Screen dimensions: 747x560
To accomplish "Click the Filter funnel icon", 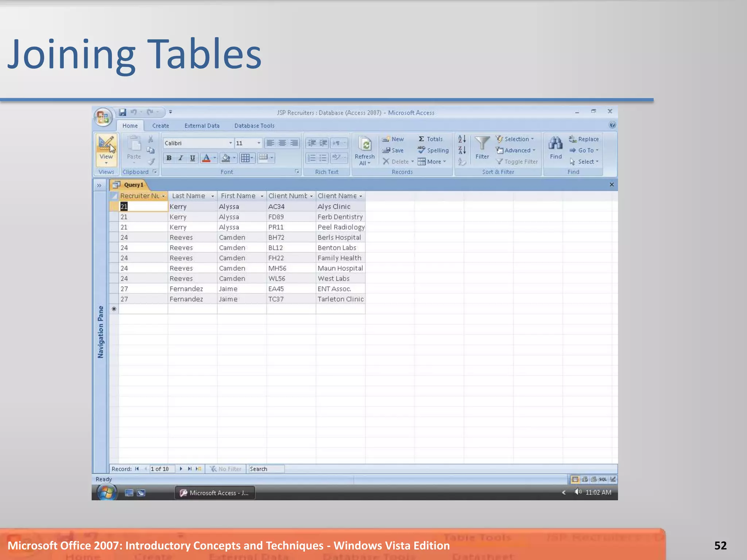I will (x=482, y=144).
